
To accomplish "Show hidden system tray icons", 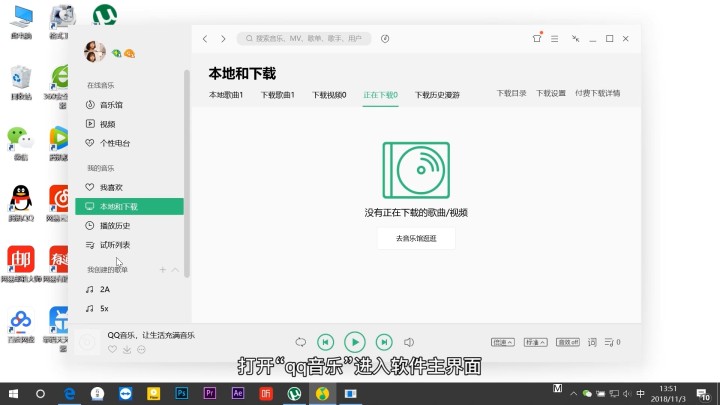I will tap(574, 394).
